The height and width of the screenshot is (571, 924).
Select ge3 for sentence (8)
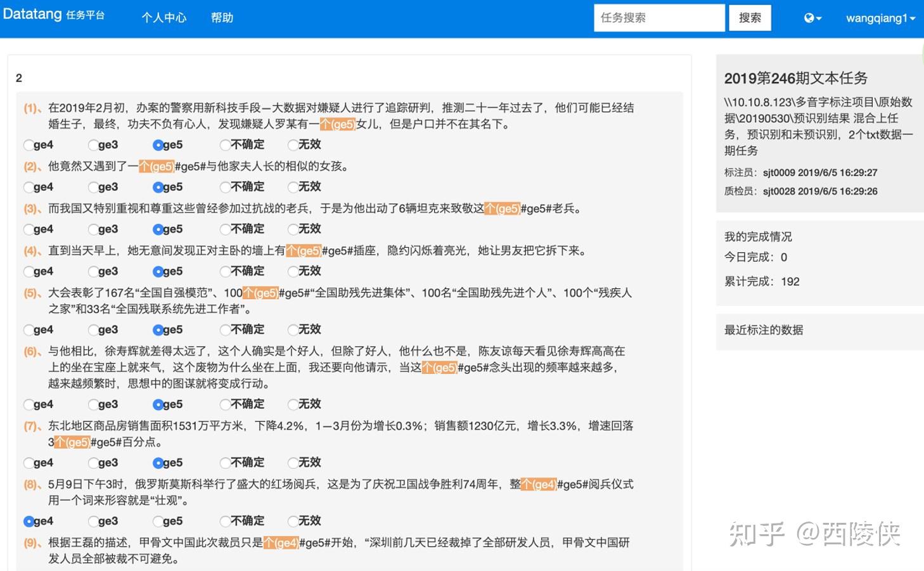[x=93, y=521]
